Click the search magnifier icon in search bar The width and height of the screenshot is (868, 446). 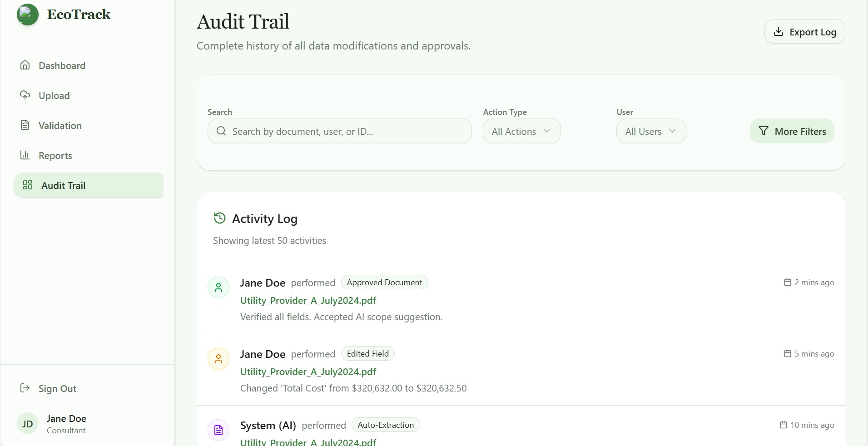coord(221,131)
